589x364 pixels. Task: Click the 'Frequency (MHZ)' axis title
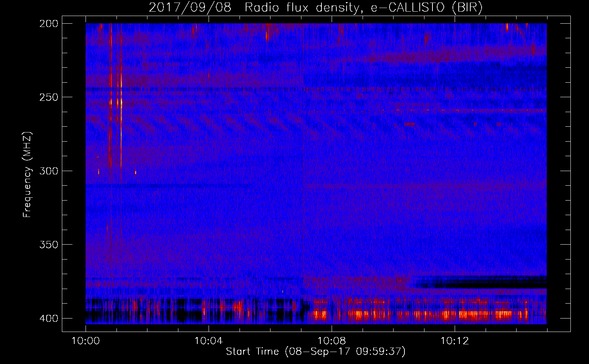coord(27,174)
